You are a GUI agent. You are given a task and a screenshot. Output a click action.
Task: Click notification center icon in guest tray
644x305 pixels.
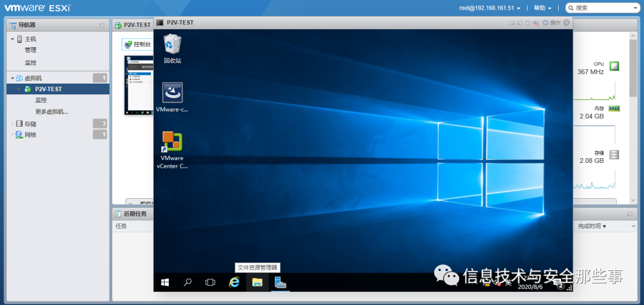pos(560,284)
